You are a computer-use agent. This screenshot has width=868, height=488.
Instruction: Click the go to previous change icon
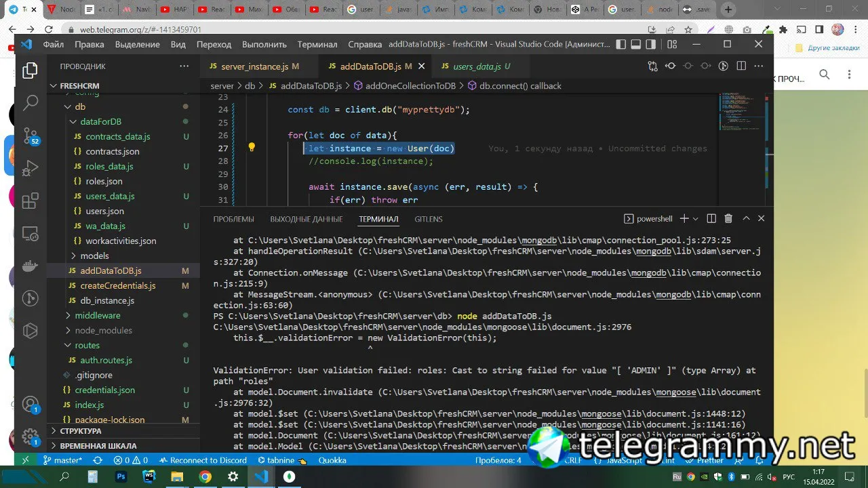pos(671,66)
